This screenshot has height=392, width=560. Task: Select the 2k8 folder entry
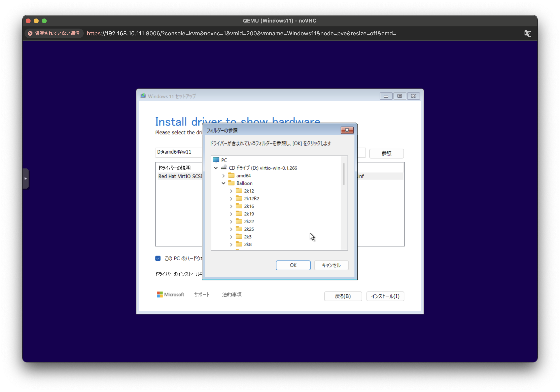[248, 244]
